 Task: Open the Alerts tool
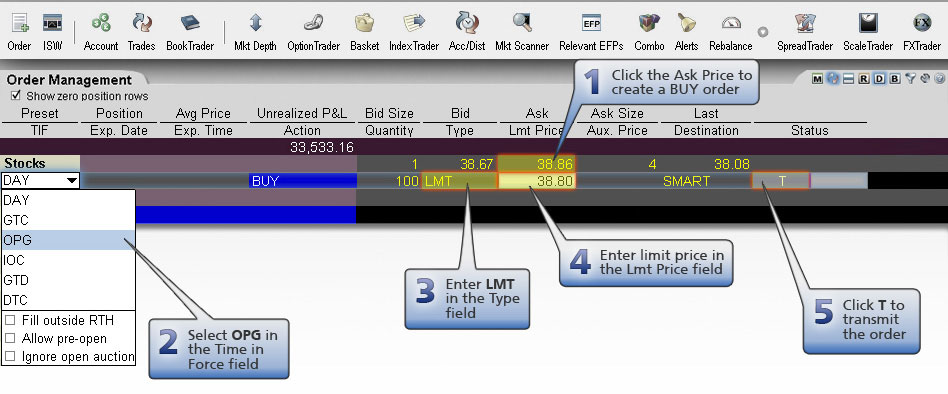pos(686,31)
